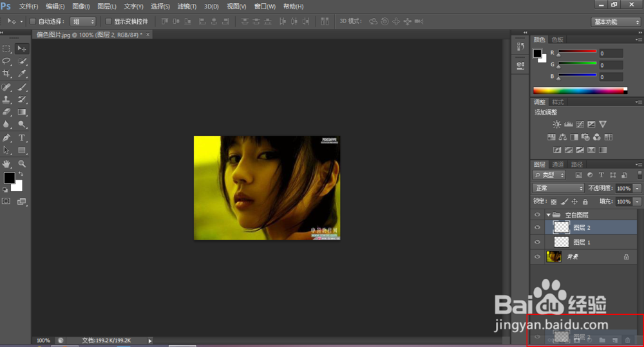Hide layer 图层 1 with eye icon
The image size is (644, 347).
537,242
